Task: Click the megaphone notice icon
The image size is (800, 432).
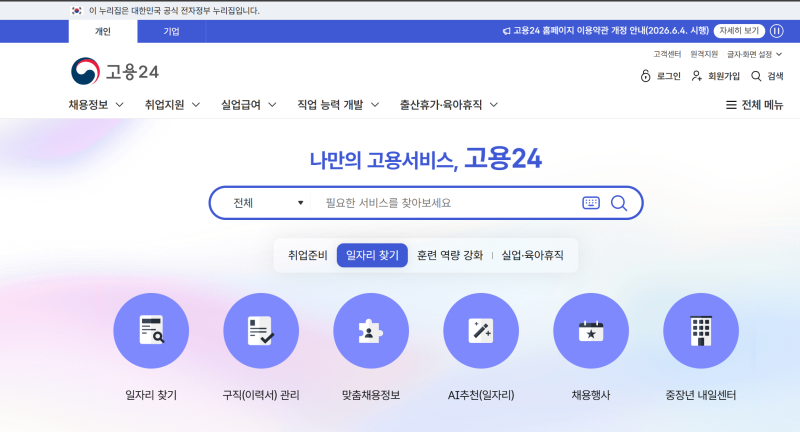Action: coord(506,31)
